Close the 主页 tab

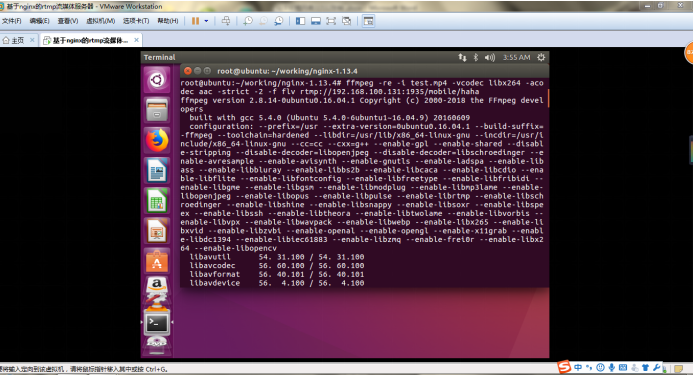[32, 40]
